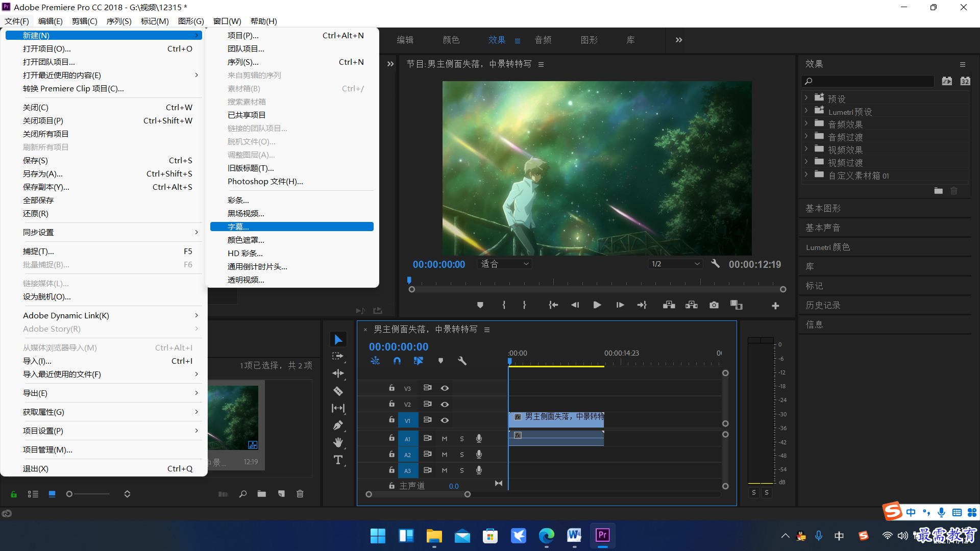Viewport: 980px width, 551px height.
Task: Select the Hand tool
Action: pos(338,442)
